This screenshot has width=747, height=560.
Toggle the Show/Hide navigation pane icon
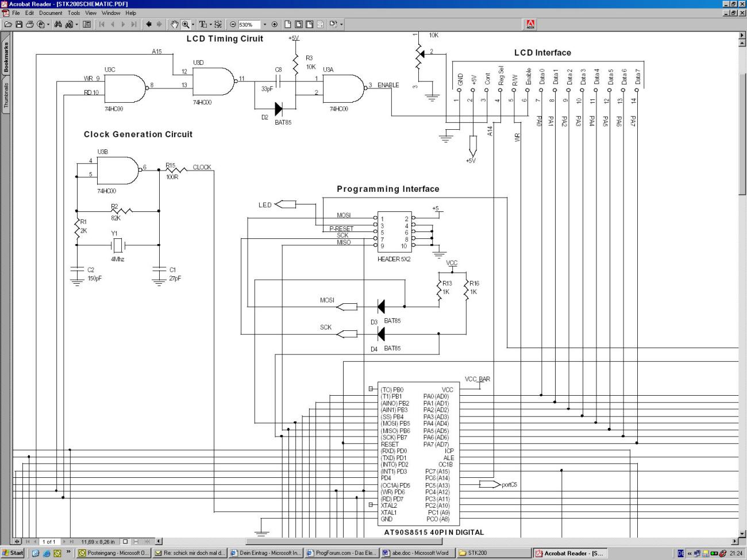click(x=87, y=24)
